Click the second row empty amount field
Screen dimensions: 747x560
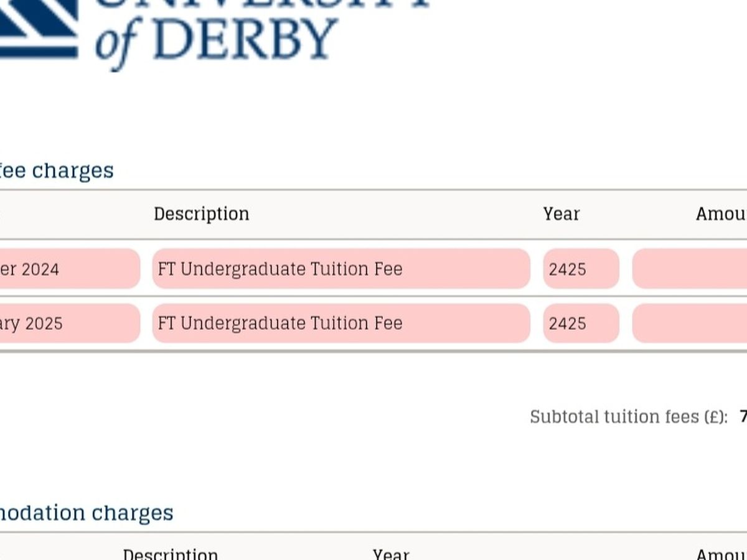[x=690, y=324]
